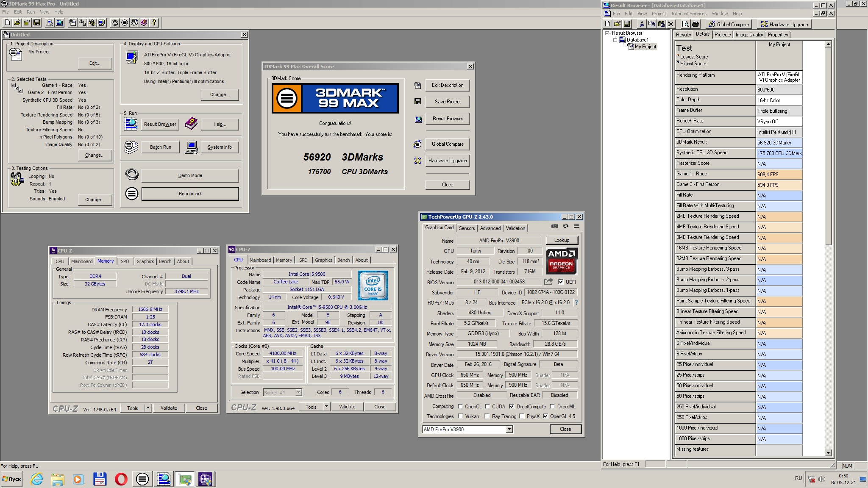The image size is (868, 488).
Task: Click Delete X icon in Result Browser toolbar
Action: click(671, 24)
